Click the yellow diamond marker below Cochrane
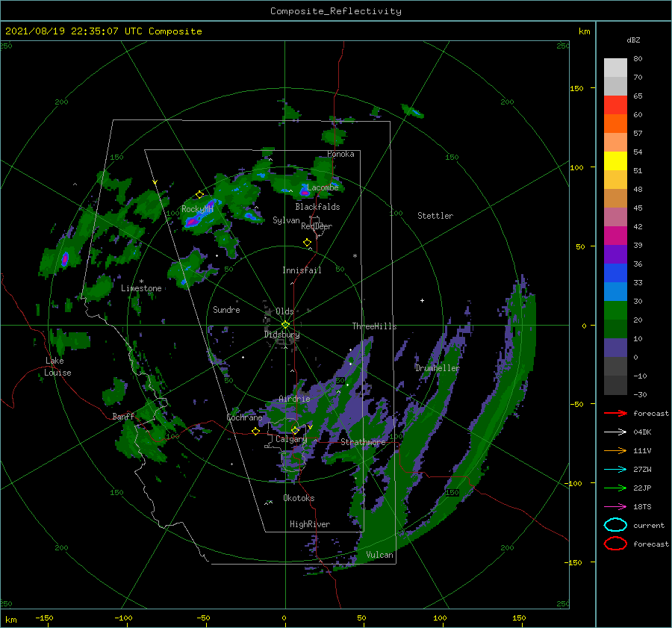Screen dimensions: 672x628 [x=256, y=431]
